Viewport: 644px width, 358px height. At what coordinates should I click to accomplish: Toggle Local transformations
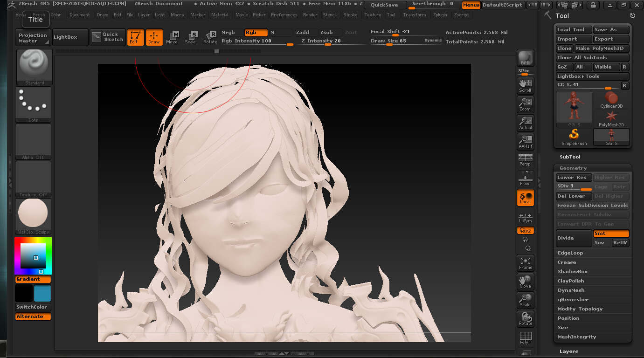coord(526,198)
